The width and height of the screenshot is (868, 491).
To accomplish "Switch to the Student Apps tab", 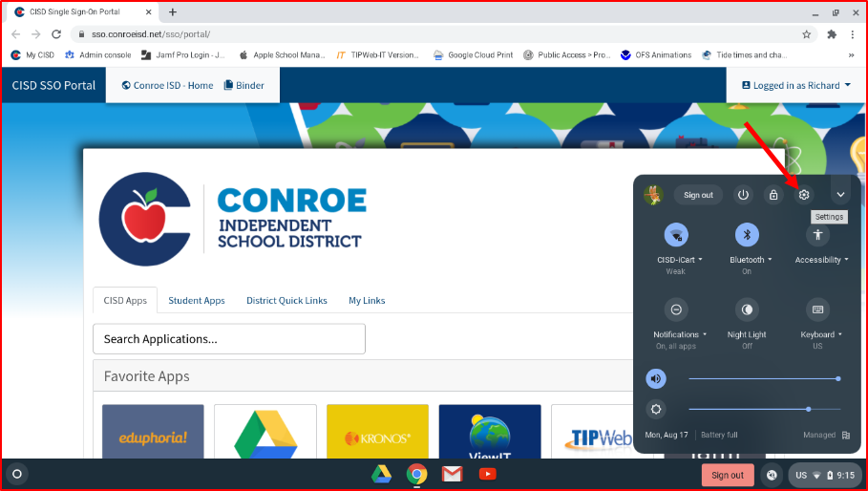I will 197,300.
